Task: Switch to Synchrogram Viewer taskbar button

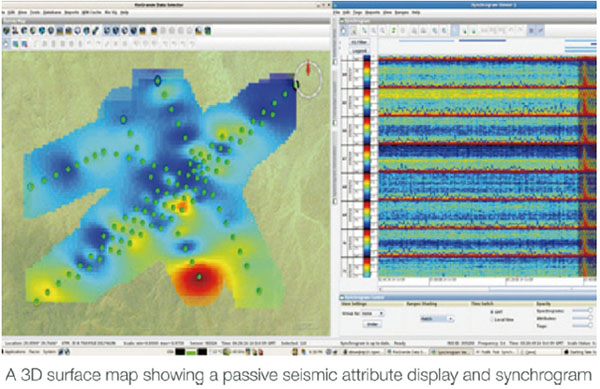Action: [x=452, y=352]
